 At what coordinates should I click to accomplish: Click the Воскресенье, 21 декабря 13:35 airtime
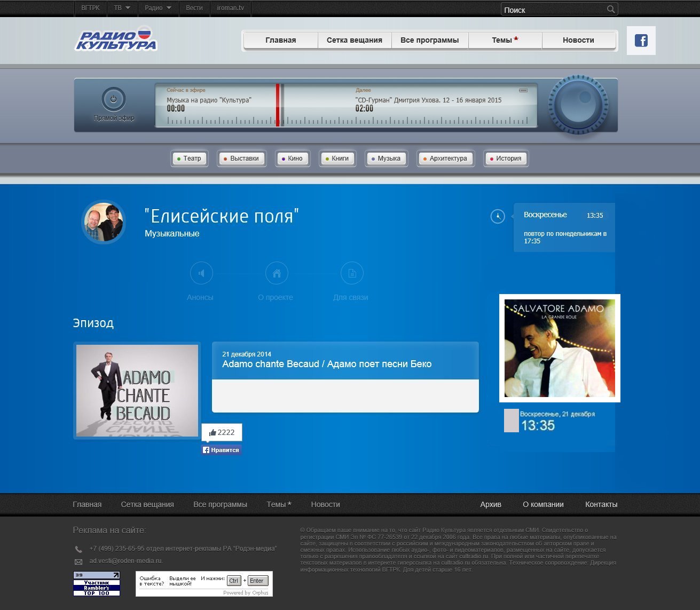pyautogui.click(x=557, y=421)
